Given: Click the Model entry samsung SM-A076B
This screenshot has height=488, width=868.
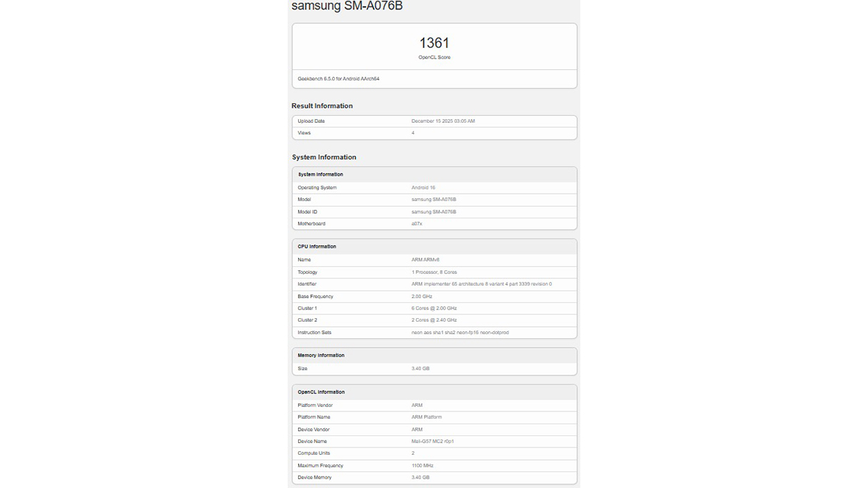Looking at the screenshot, I should 434,199.
